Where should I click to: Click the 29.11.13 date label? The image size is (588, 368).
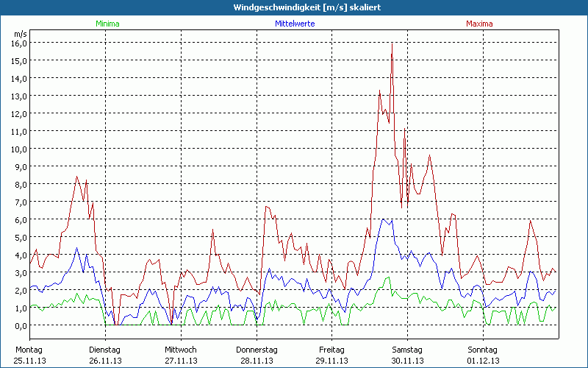(x=332, y=361)
